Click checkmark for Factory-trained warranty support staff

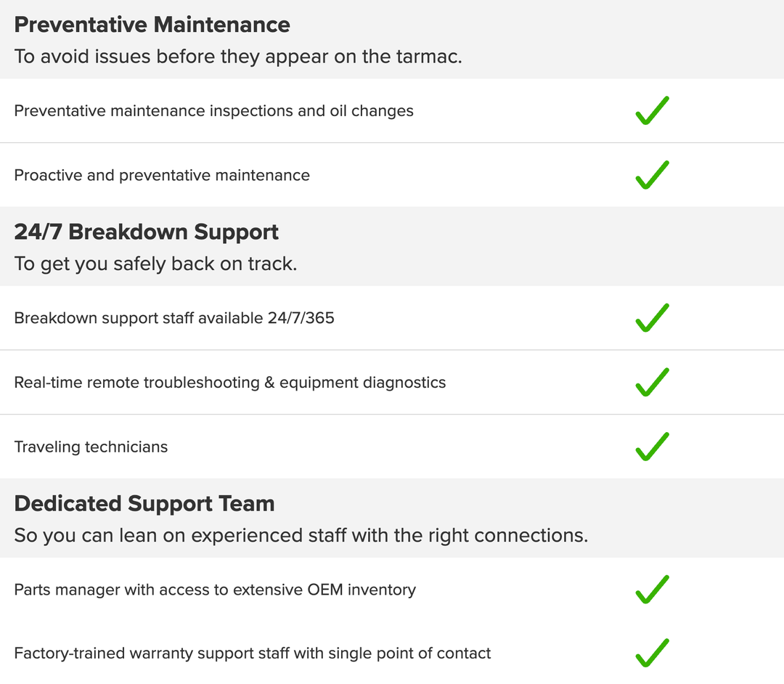(652, 653)
